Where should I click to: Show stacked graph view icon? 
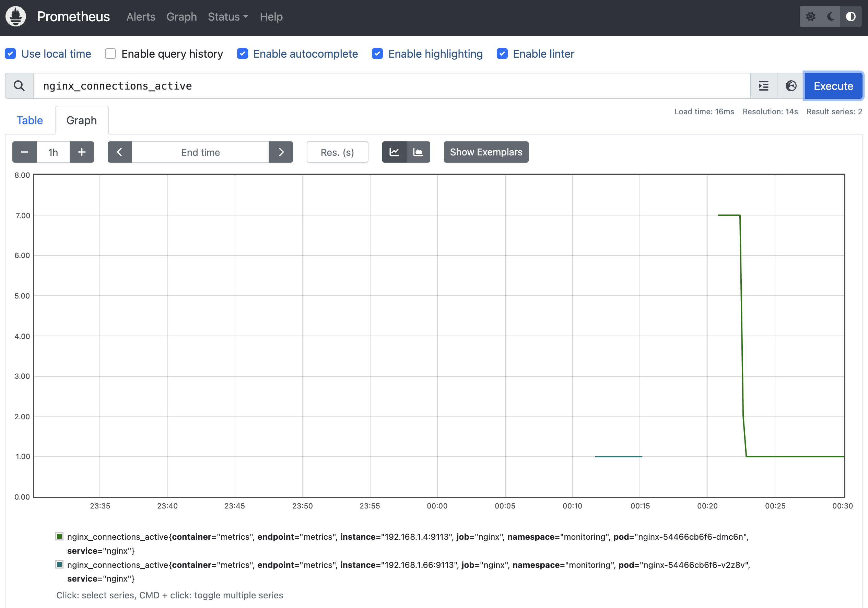pos(418,152)
